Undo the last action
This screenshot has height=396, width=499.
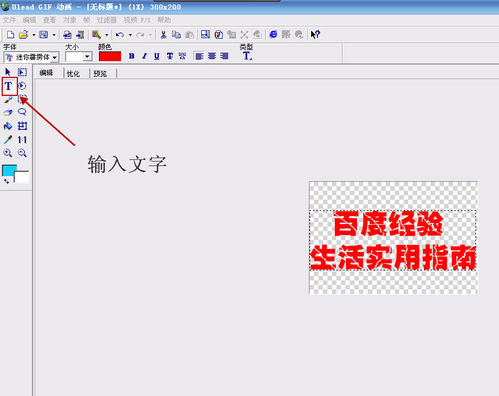[x=120, y=35]
